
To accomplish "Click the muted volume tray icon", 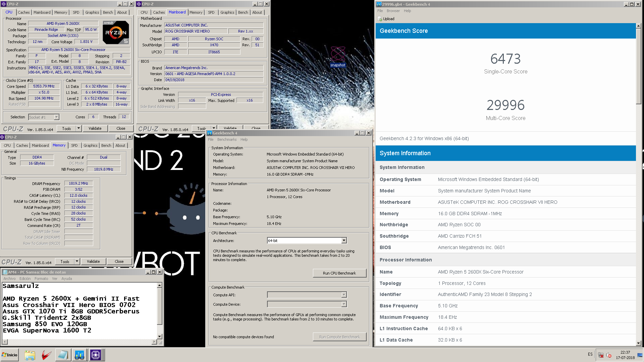I will pyautogui.click(x=609, y=355).
